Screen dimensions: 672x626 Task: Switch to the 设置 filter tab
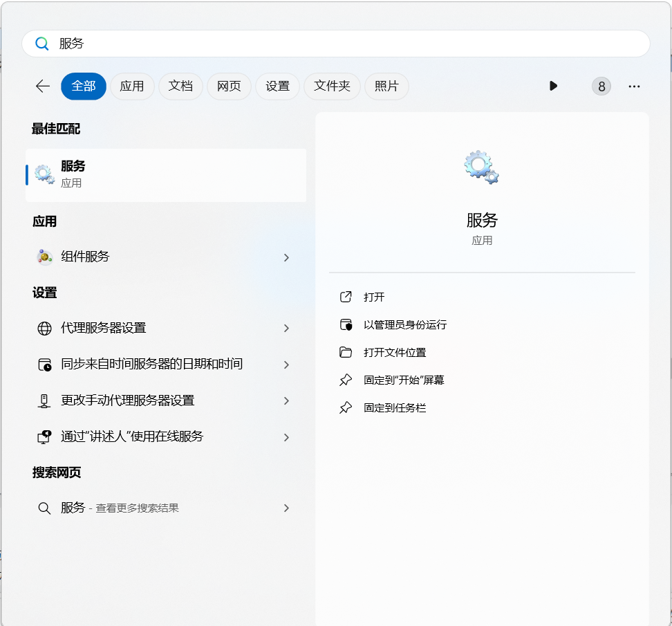point(278,86)
